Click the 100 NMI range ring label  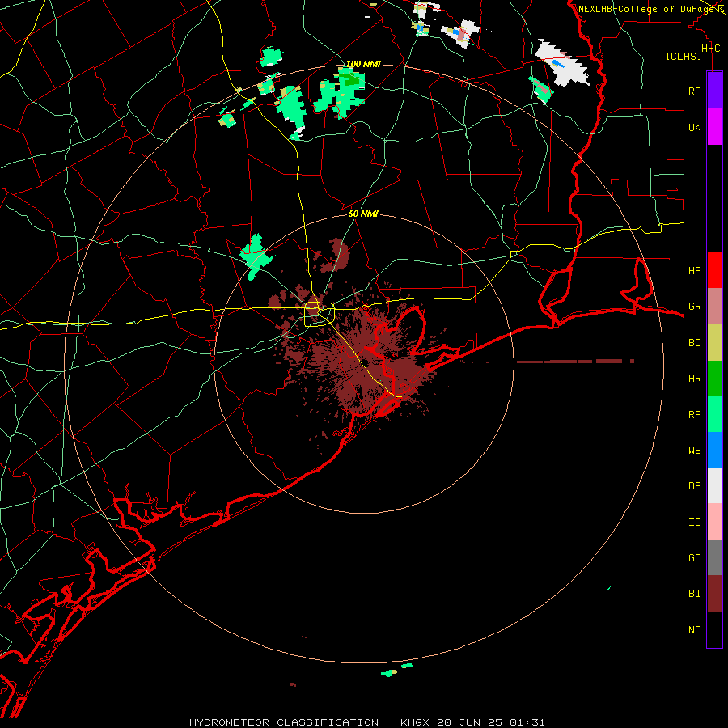tap(363, 64)
